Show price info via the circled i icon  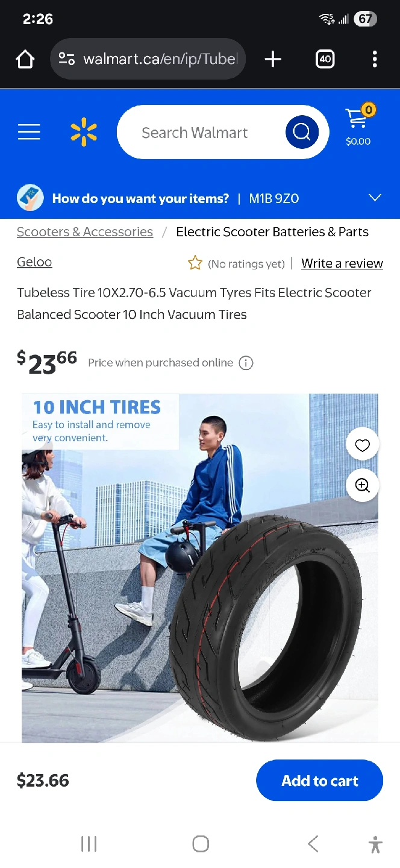246,363
